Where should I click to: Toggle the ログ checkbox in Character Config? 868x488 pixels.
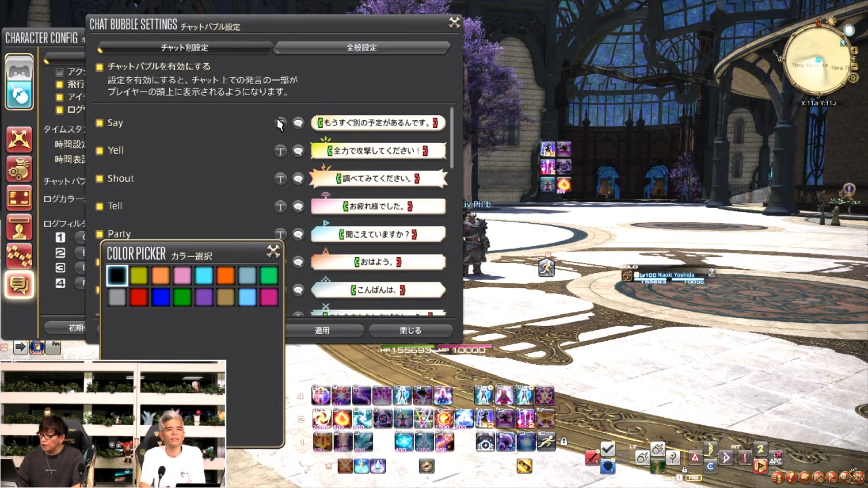(59, 109)
